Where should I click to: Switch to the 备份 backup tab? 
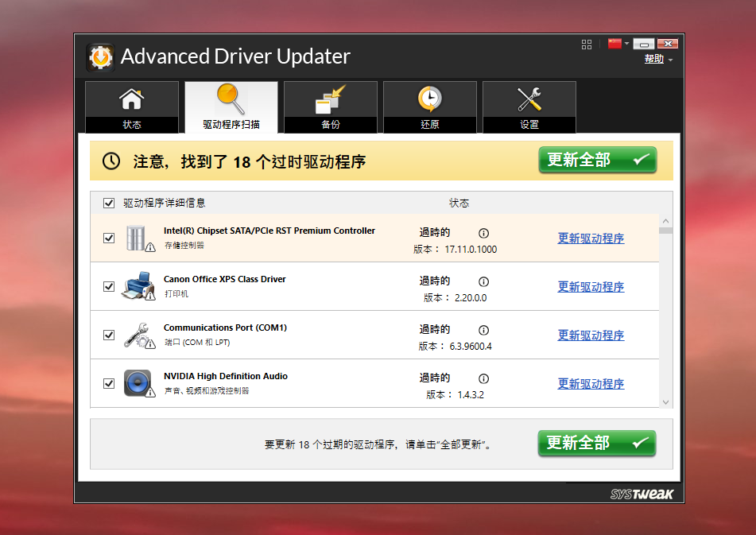coord(330,107)
